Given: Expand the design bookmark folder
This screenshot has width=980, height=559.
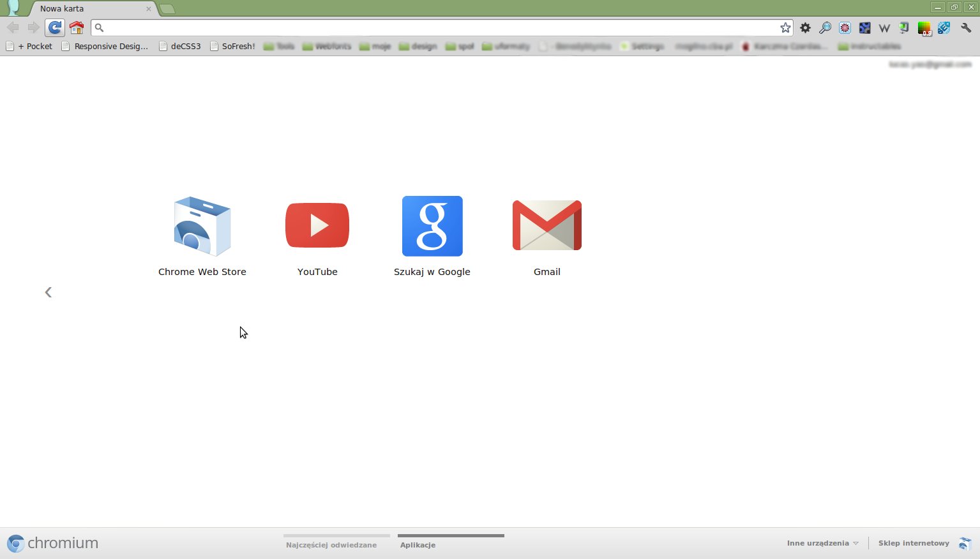Looking at the screenshot, I should (x=418, y=46).
